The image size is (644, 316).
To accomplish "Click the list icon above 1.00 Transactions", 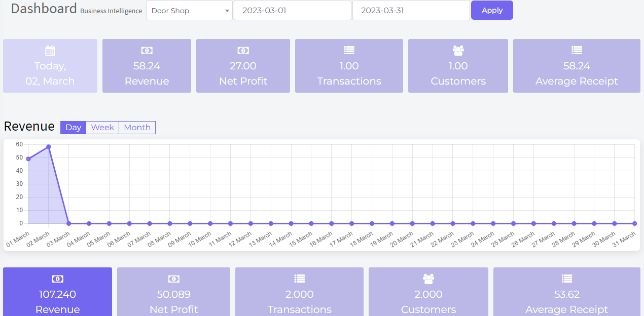I will [x=349, y=50].
